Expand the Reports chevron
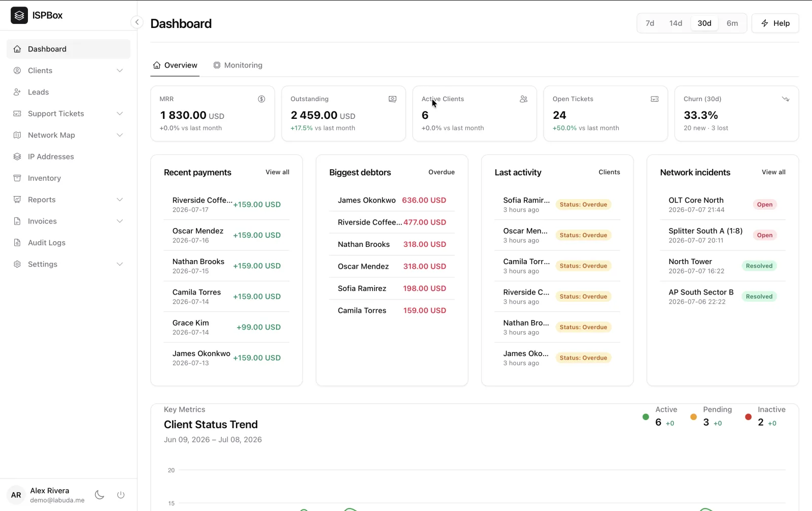Viewport: 812px width, 511px height. [x=120, y=200]
